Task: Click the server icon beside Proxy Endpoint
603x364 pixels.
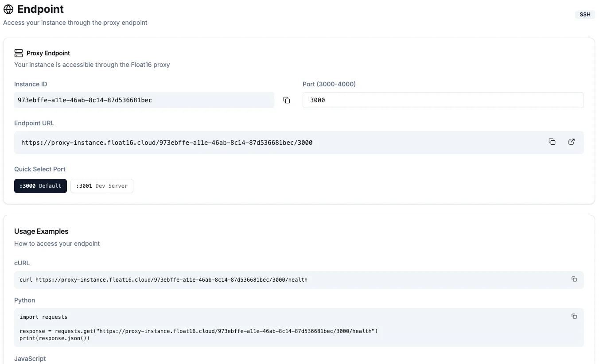Action: coord(19,53)
